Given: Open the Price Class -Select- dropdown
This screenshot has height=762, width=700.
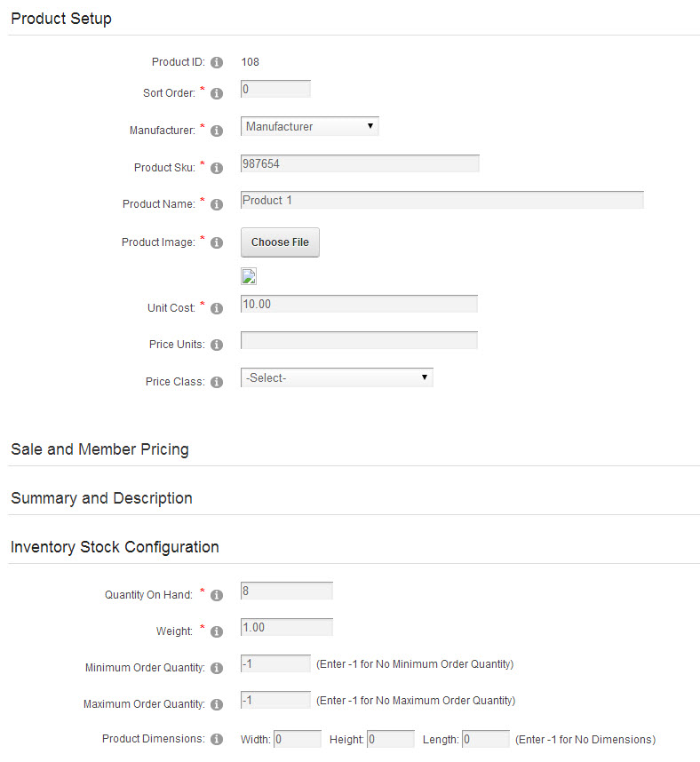Looking at the screenshot, I should coord(337,377).
